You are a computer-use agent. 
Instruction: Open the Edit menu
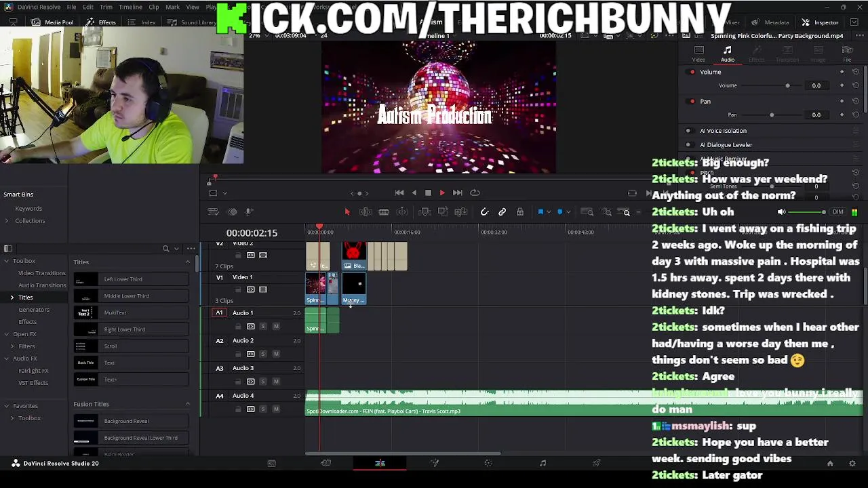pyautogui.click(x=88, y=7)
